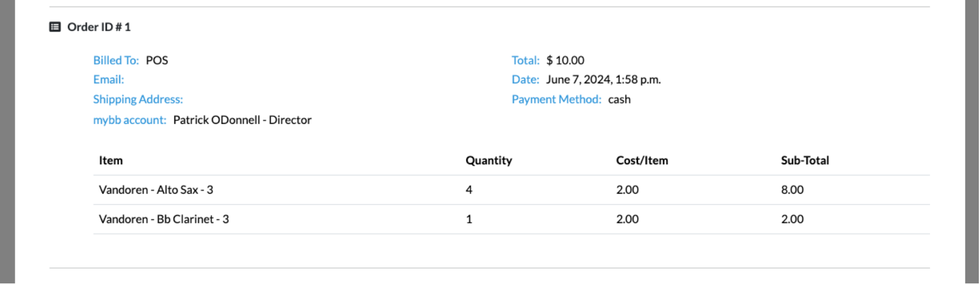The height and width of the screenshot is (284, 980).
Task: Click the Sub-Total column header
Action: (805, 161)
